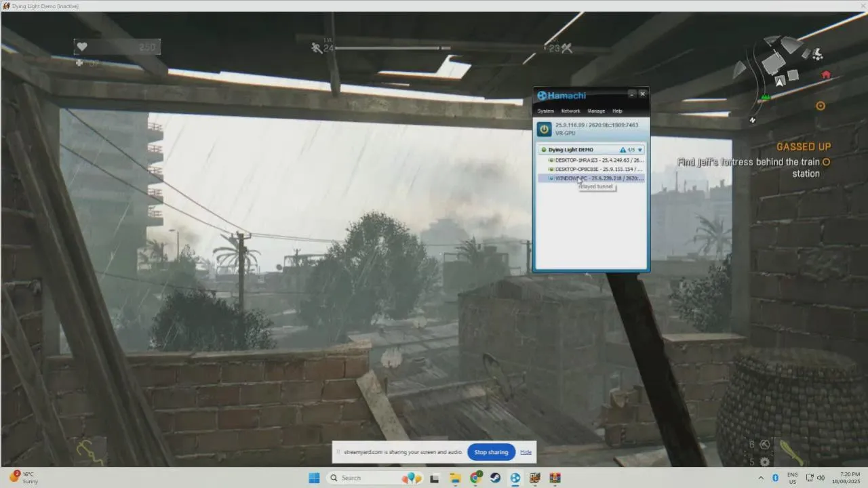Open File Explorer from the taskbar

(455, 478)
